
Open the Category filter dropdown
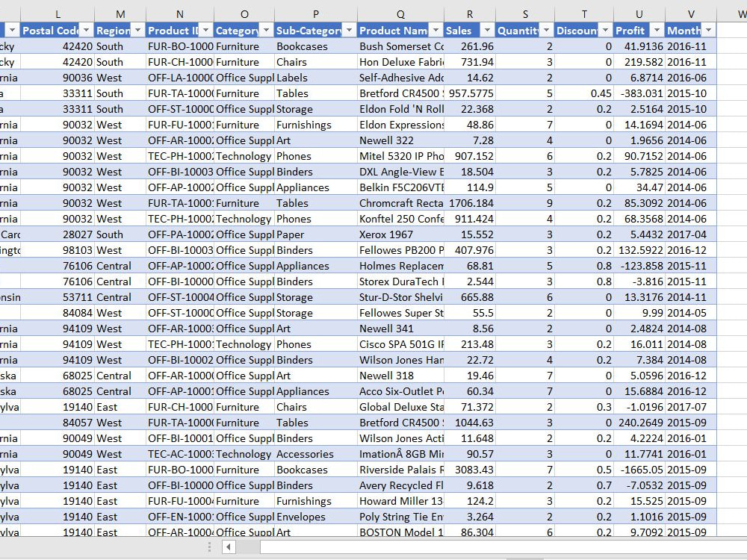point(267,31)
